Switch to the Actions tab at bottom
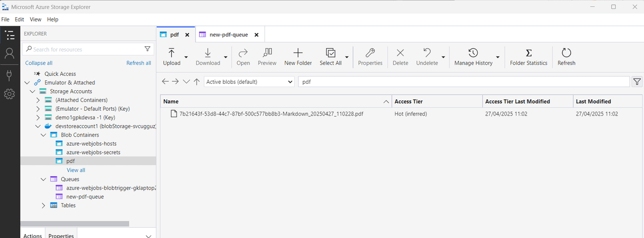 pyautogui.click(x=33, y=235)
